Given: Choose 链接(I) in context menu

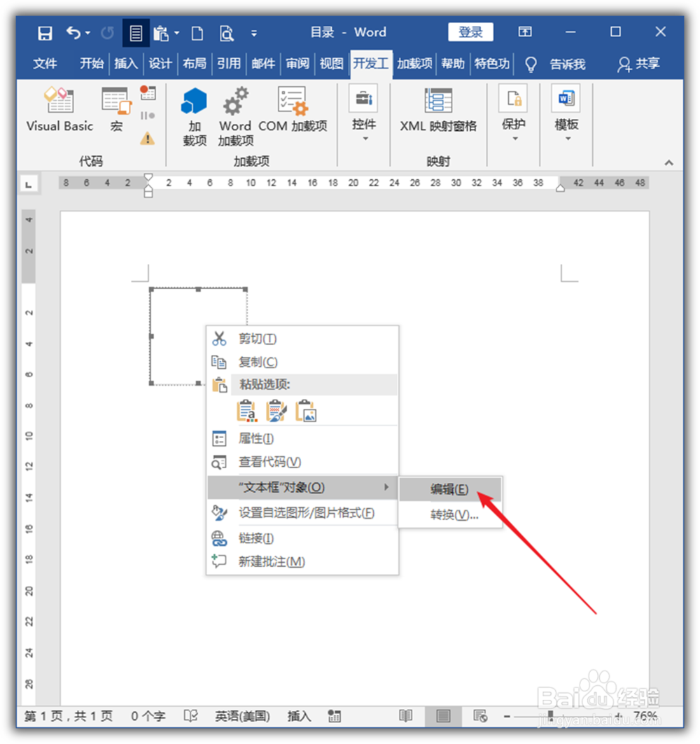Looking at the screenshot, I should tap(303, 538).
